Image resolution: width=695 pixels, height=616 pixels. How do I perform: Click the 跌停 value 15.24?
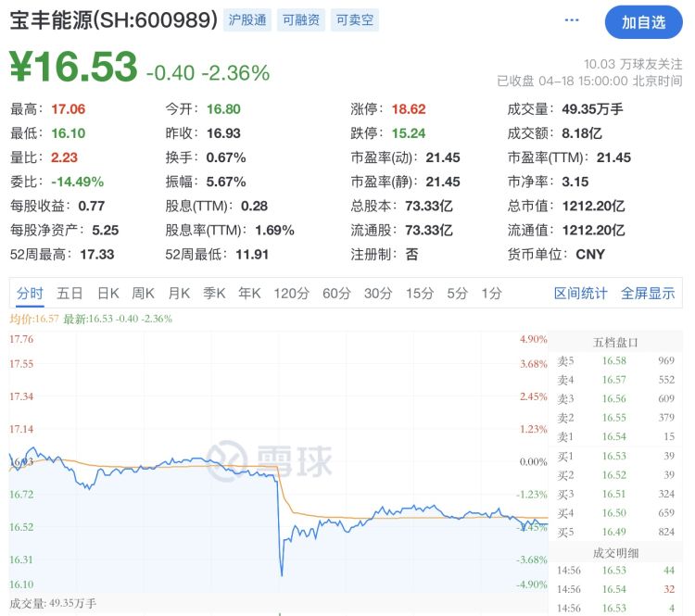pyautogui.click(x=409, y=133)
